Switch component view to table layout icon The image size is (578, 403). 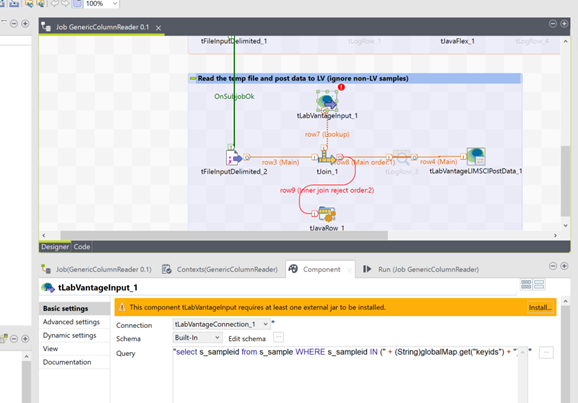526,284
